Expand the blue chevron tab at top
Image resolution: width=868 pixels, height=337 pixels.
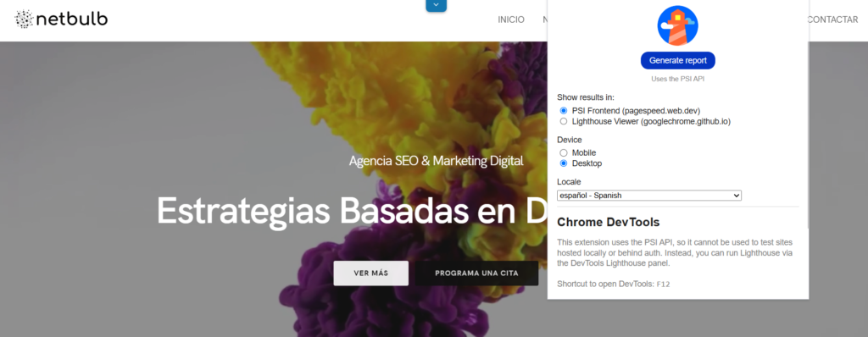pos(437,5)
